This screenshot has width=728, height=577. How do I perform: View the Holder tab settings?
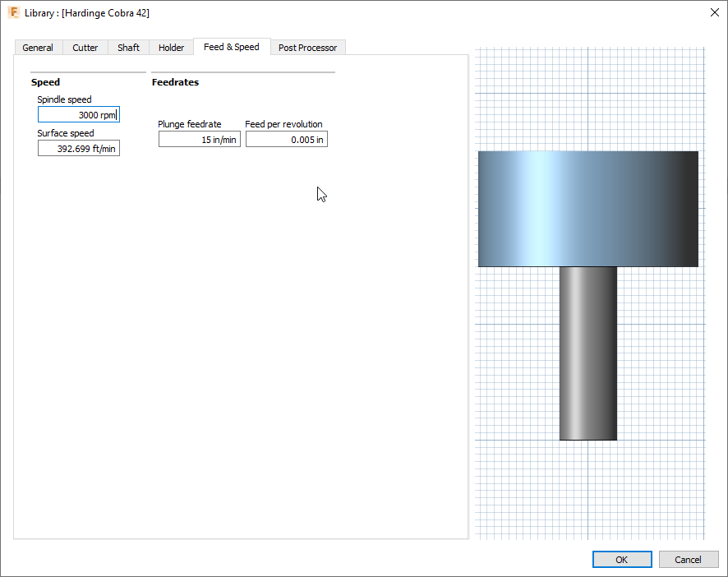click(171, 47)
